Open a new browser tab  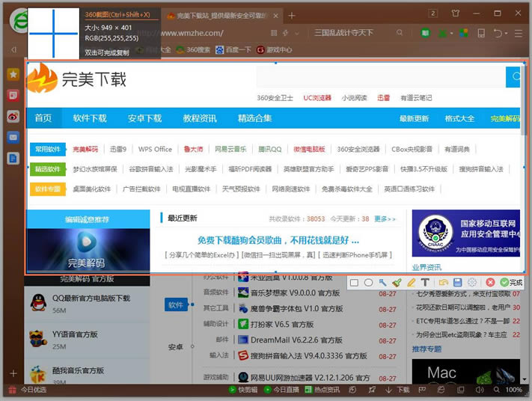pyautogui.click(x=292, y=15)
